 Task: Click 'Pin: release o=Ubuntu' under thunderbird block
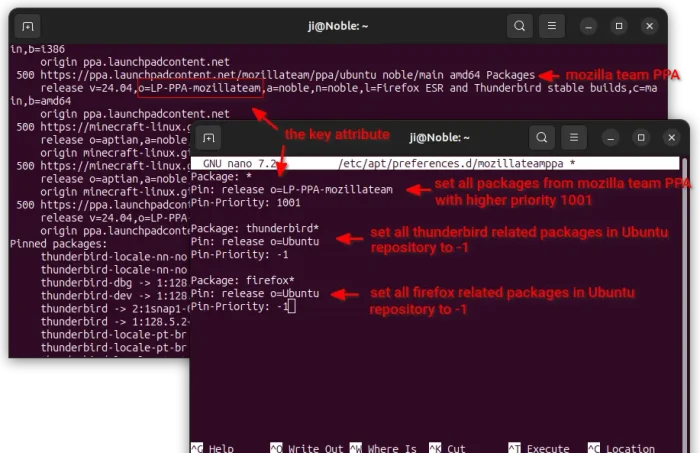click(x=255, y=241)
